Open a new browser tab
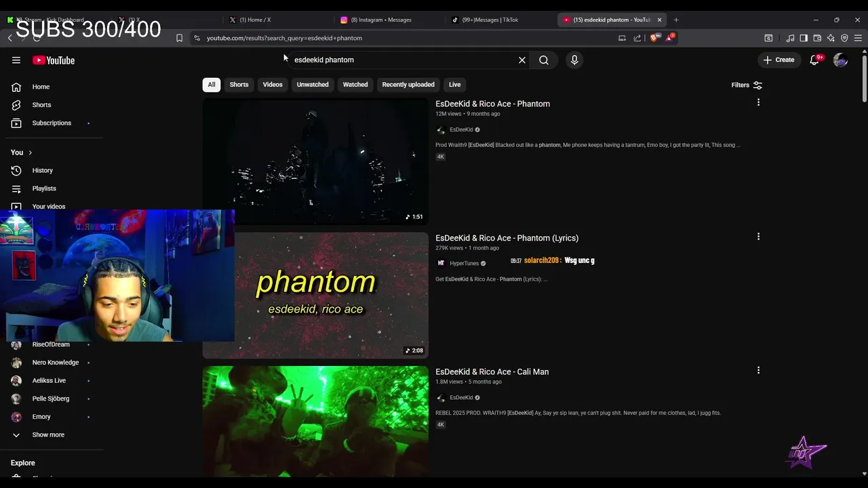The height and width of the screenshot is (488, 868). (676, 20)
